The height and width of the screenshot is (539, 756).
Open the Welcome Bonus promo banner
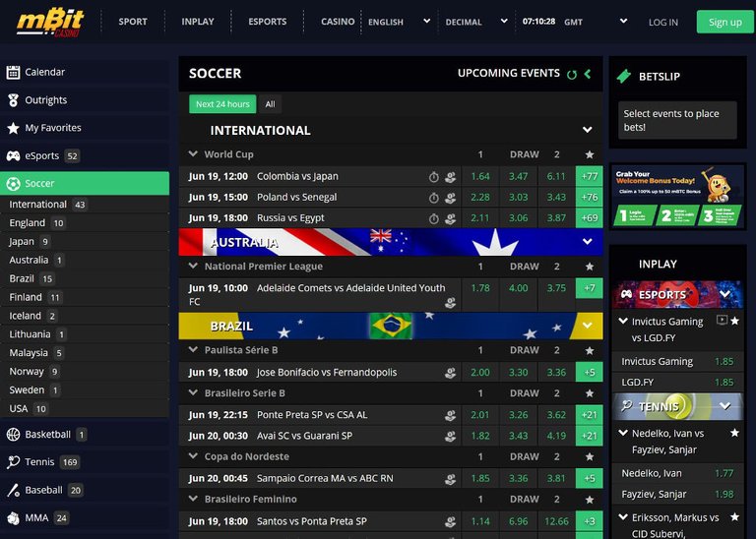coord(677,197)
